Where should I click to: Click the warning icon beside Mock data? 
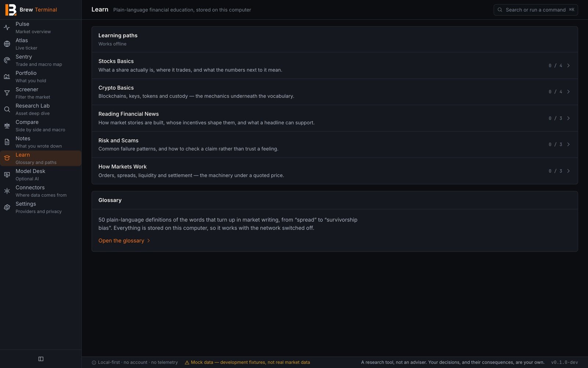(x=187, y=362)
